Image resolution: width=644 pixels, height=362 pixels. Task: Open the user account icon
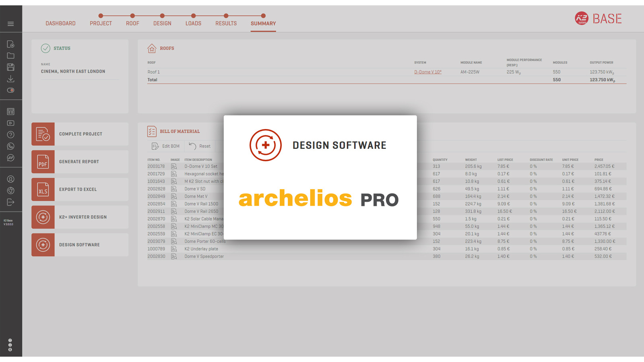point(11,179)
